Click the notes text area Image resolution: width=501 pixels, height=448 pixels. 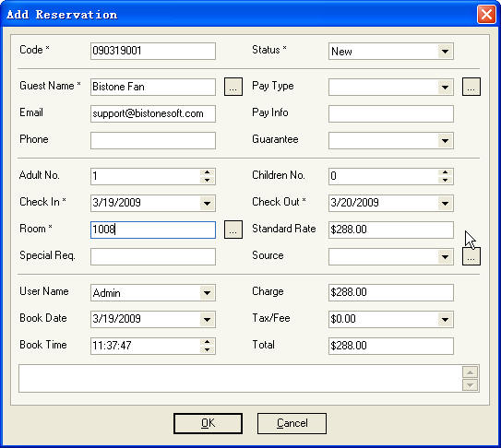(x=240, y=378)
